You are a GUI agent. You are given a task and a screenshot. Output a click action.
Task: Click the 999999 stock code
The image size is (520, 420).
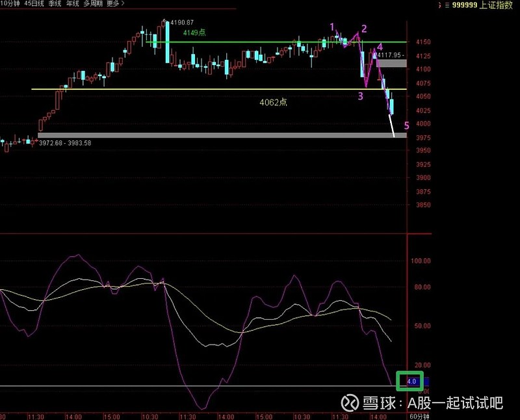pyautogui.click(x=465, y=5)
